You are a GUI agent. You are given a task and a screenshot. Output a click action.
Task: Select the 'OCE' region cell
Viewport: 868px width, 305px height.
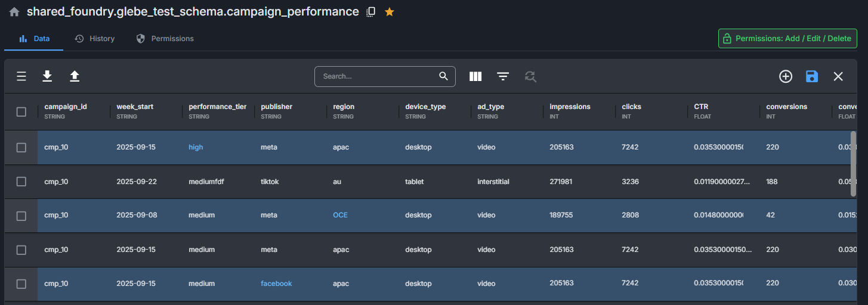point(362,215)
